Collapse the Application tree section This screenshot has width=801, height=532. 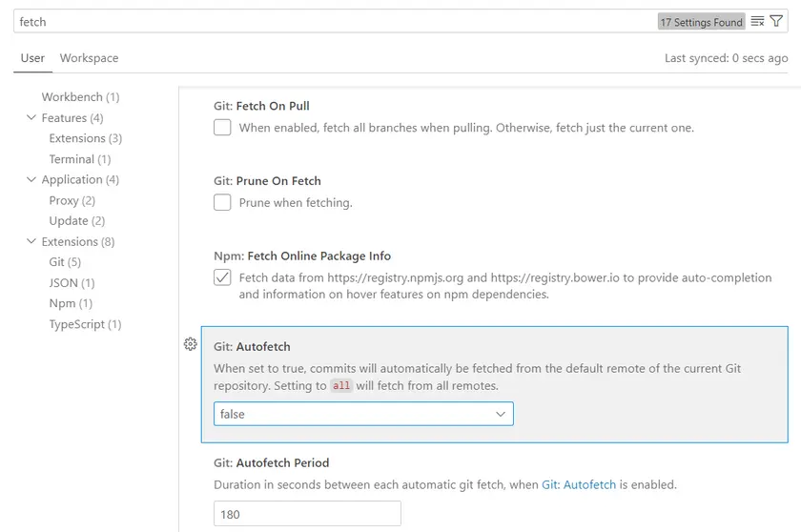click(31, 179)
